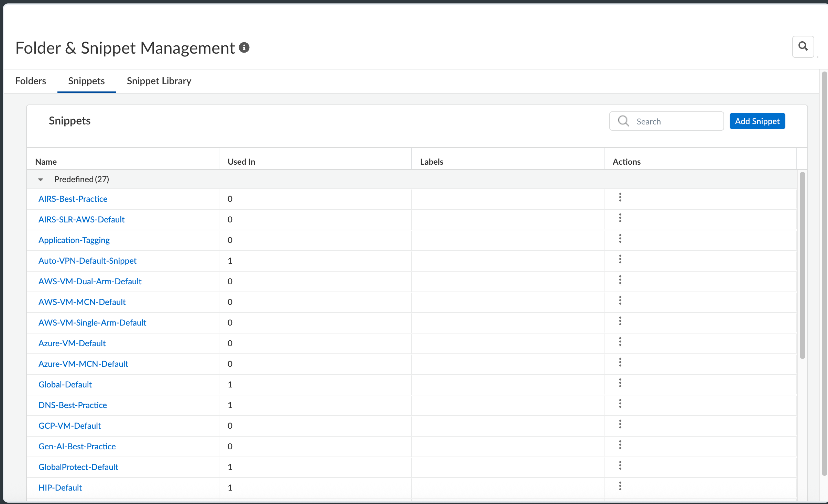Click the info icon beside the page title

click(x=244, y=47)
